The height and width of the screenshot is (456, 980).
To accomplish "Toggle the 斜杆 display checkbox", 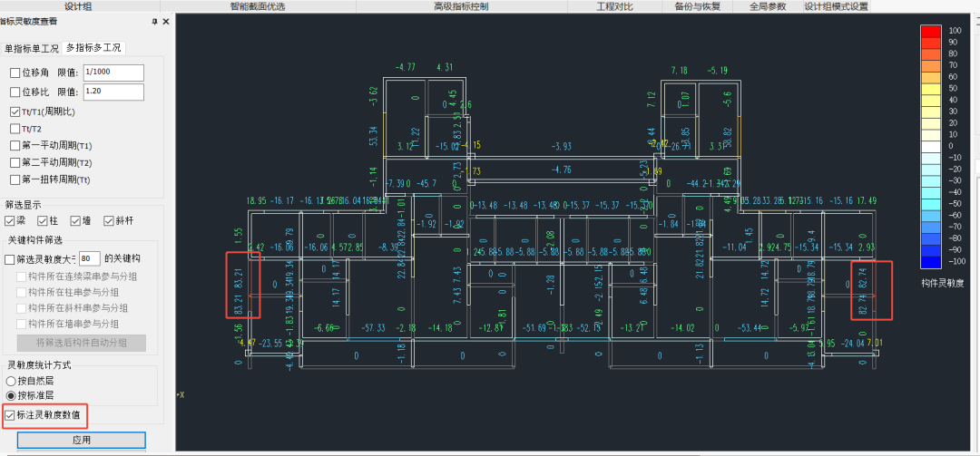I will (109, 221).
